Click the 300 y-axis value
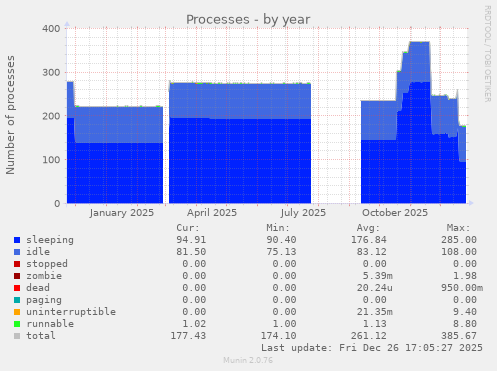This screenshot has height=371, width=497. [51, 72]
